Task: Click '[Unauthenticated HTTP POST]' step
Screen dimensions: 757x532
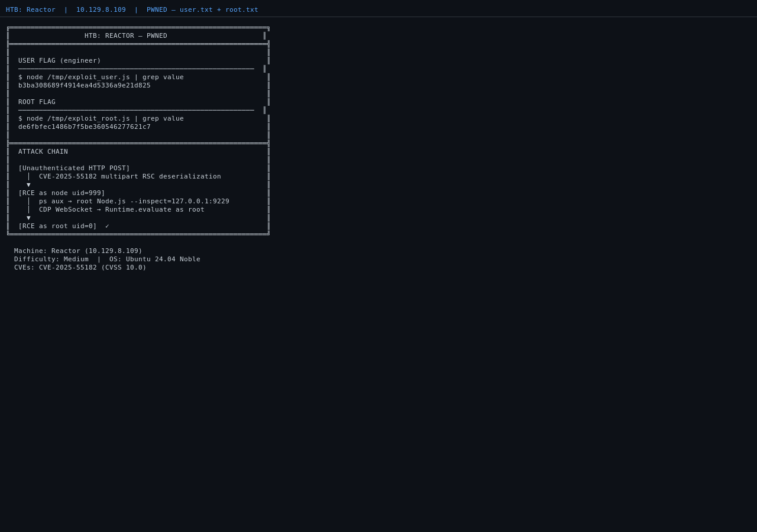Action: click(74, 168)
